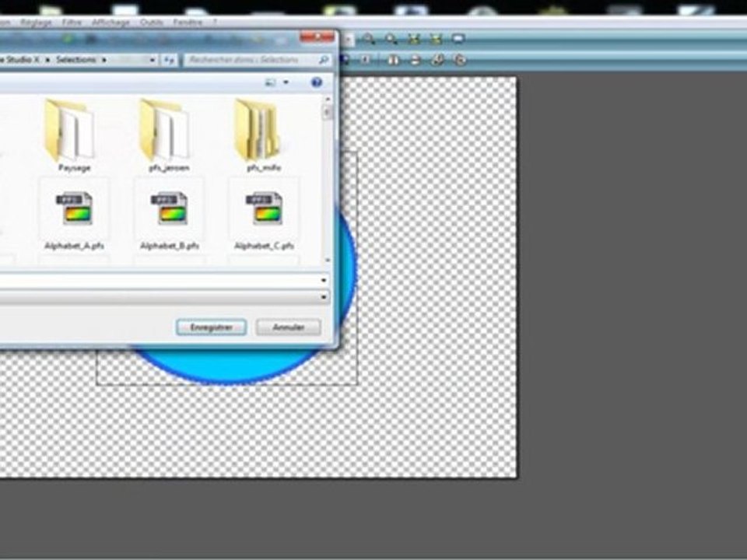747x560 pixels.
Task: Open the Filtre menu
Action: [x=72, y=23]
